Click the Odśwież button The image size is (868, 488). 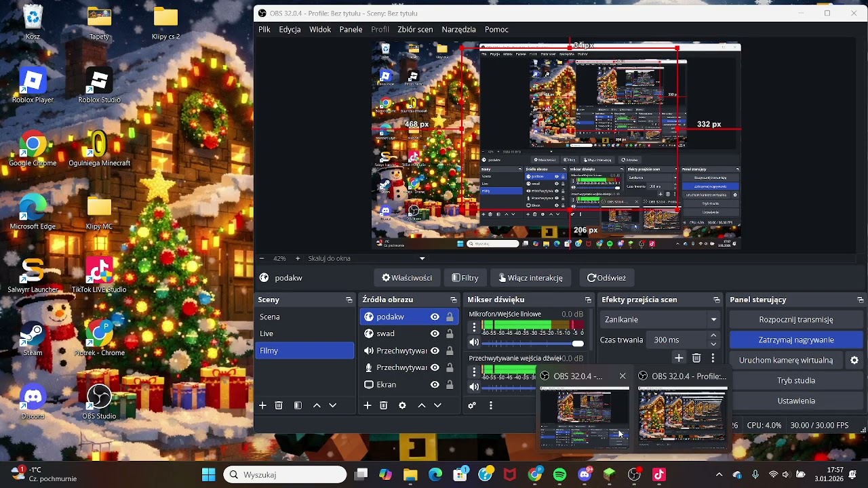click(x=607, y=278)
